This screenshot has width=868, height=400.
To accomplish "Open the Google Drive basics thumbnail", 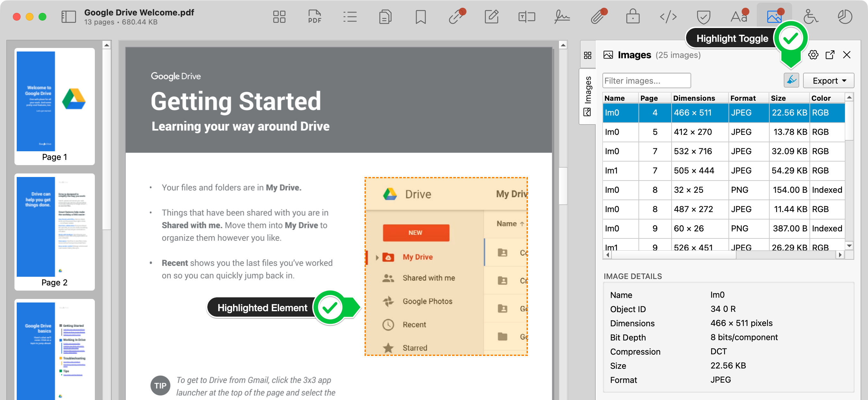I will coord(55,350).
